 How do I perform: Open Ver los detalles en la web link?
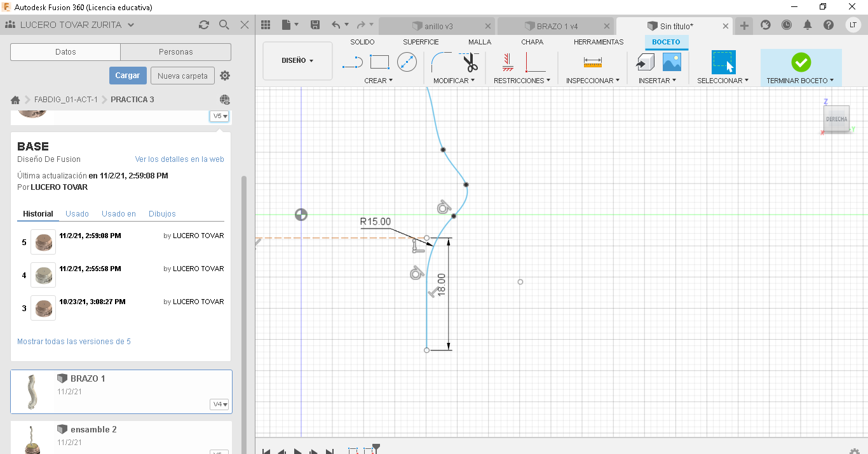coord(179,159)
